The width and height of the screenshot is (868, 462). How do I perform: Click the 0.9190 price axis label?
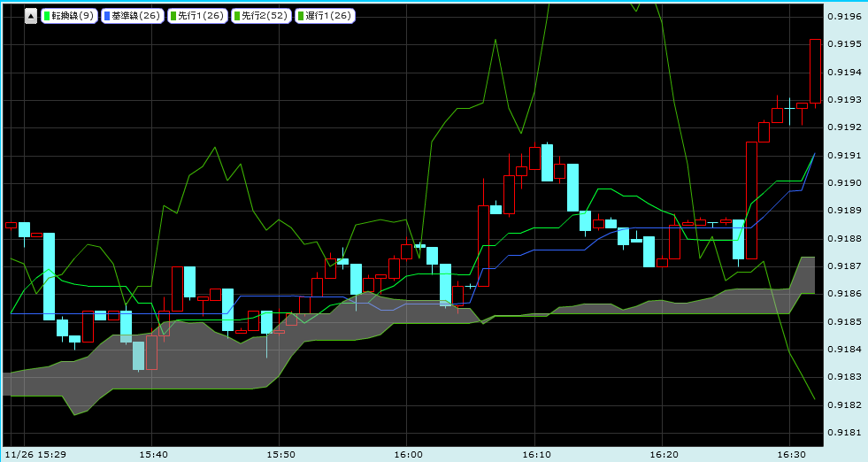845,183
